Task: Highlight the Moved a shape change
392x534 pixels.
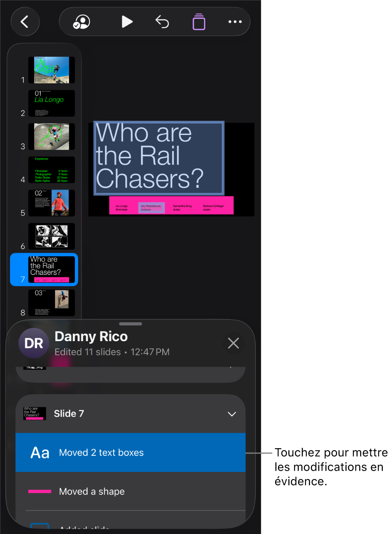Action: coord(130,492)
